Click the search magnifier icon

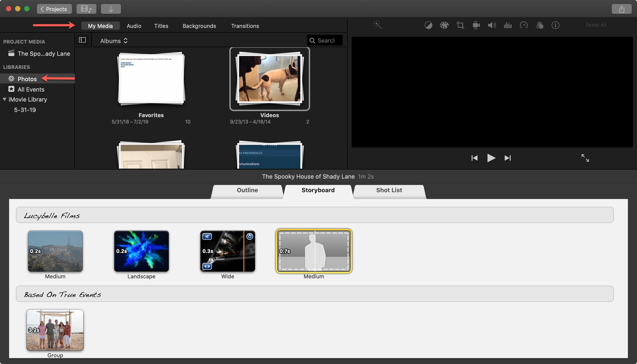312,40
